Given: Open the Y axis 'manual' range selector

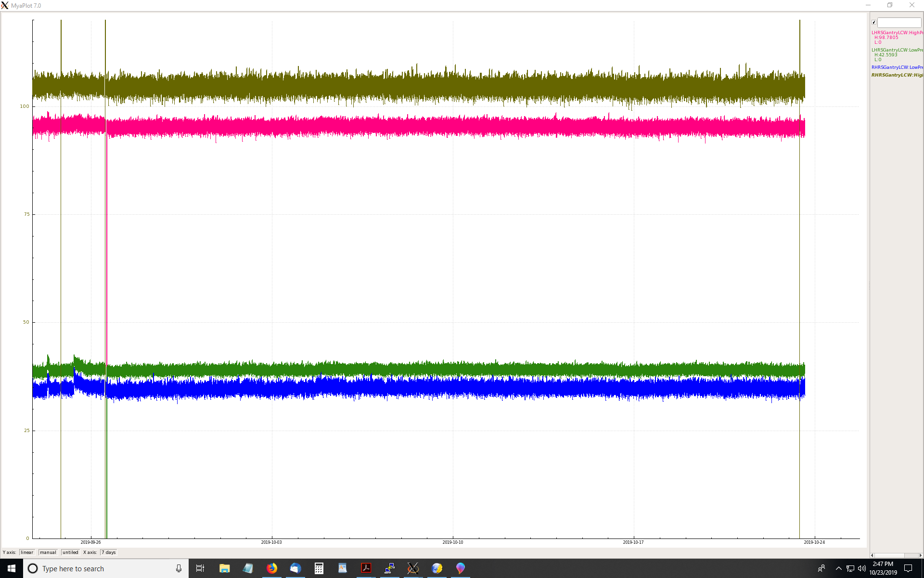Looking at the screenshot, I should (x=48, y=552).
